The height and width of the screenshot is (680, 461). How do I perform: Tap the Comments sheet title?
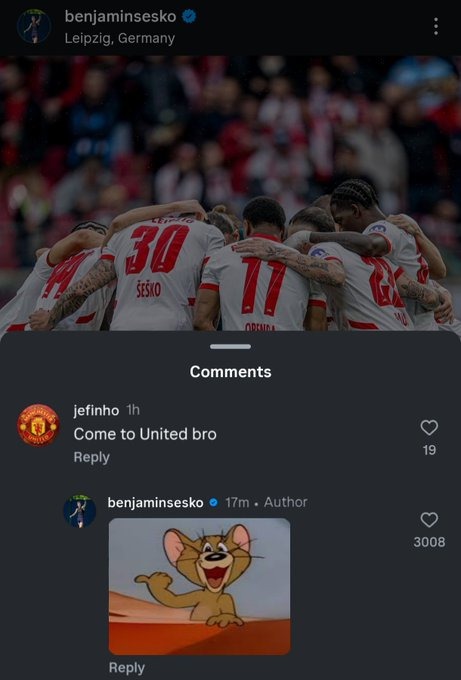(230, 372)
